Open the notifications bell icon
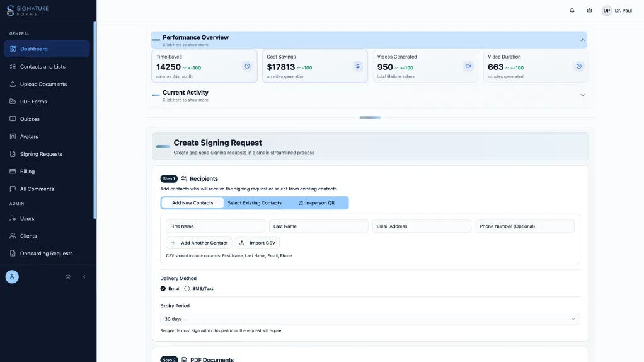This screenshot has height=362, width=644. click(572, 11)
